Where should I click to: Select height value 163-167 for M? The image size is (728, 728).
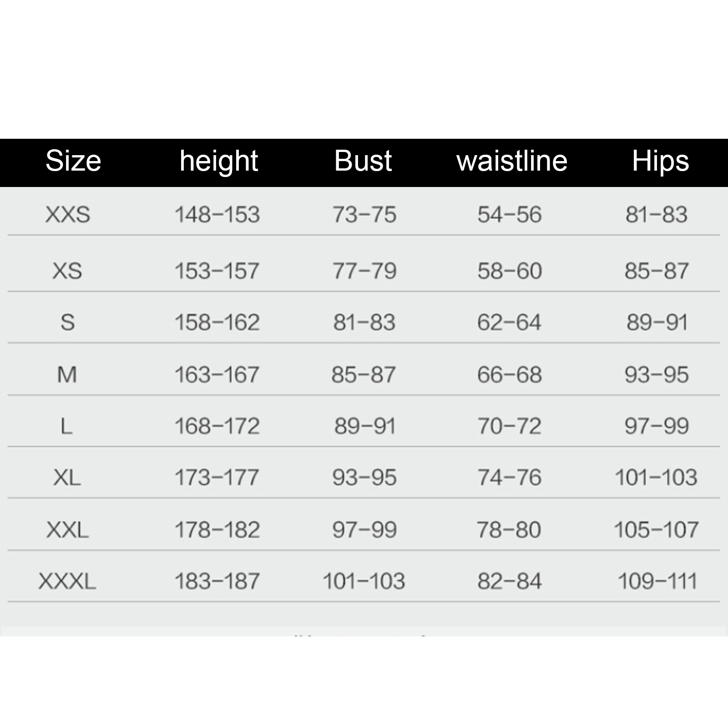(x=217, y=375)
